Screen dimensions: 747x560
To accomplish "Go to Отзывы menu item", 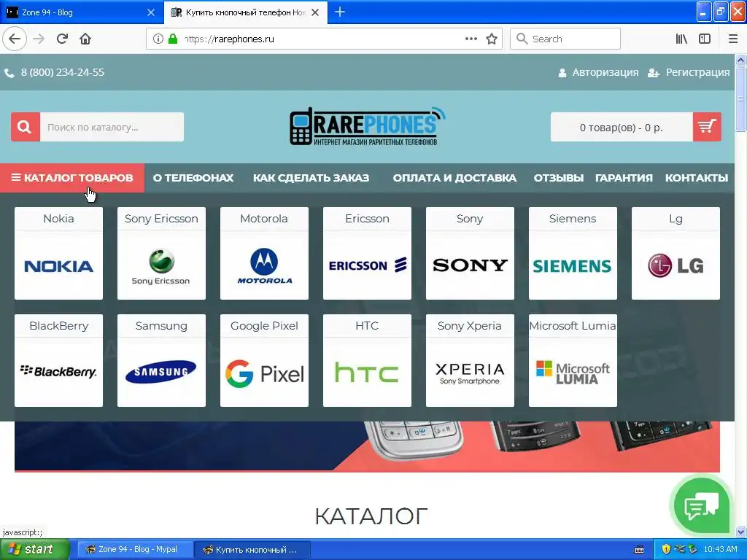I will (558, 178).
